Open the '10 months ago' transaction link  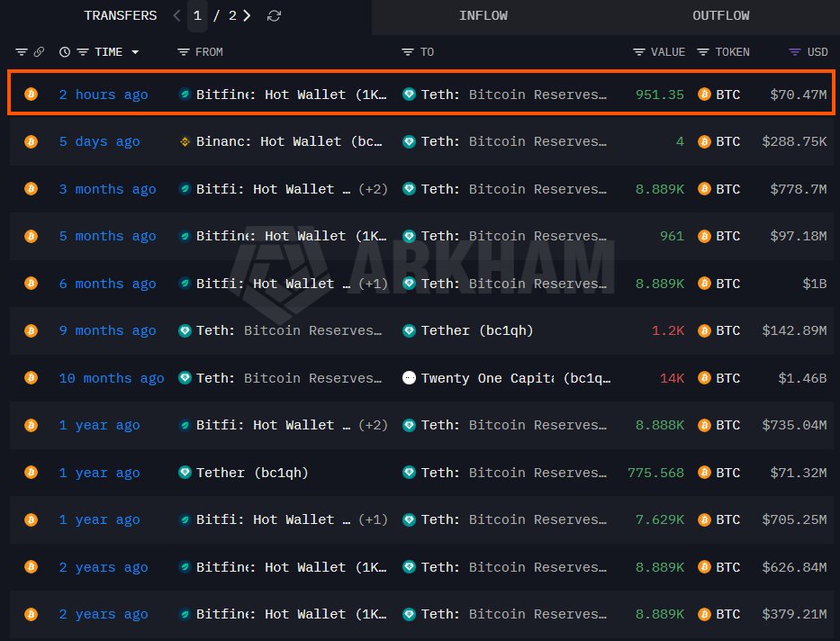point(112,378)
